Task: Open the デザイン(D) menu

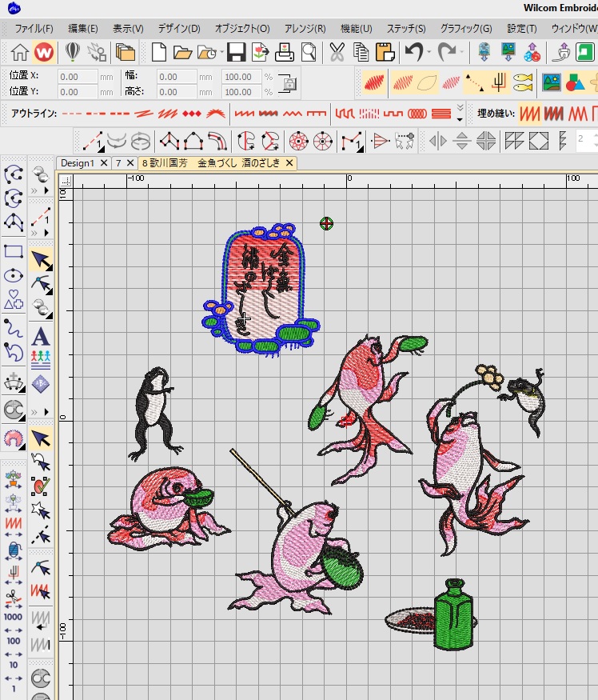Action: point(179,29)
